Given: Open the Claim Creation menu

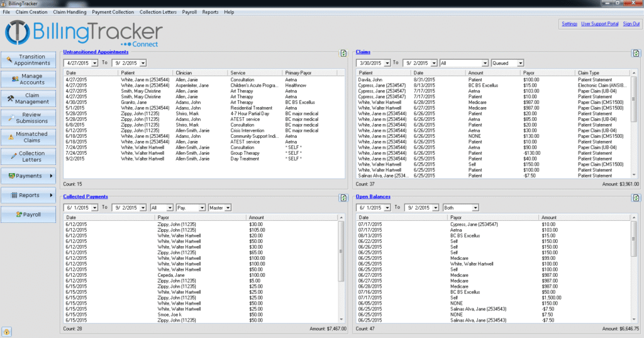Looking at the screenshot, I should pyautogui.click(x=31, y=12).
